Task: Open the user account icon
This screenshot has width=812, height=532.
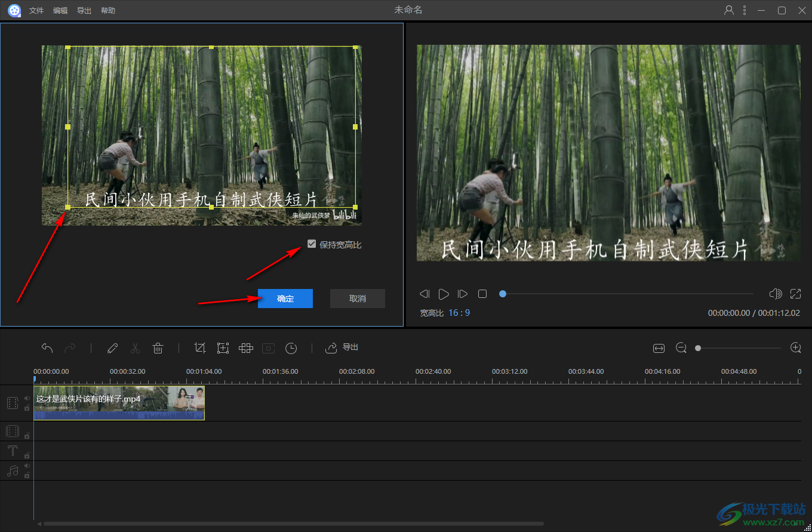Action: [729, 10]
